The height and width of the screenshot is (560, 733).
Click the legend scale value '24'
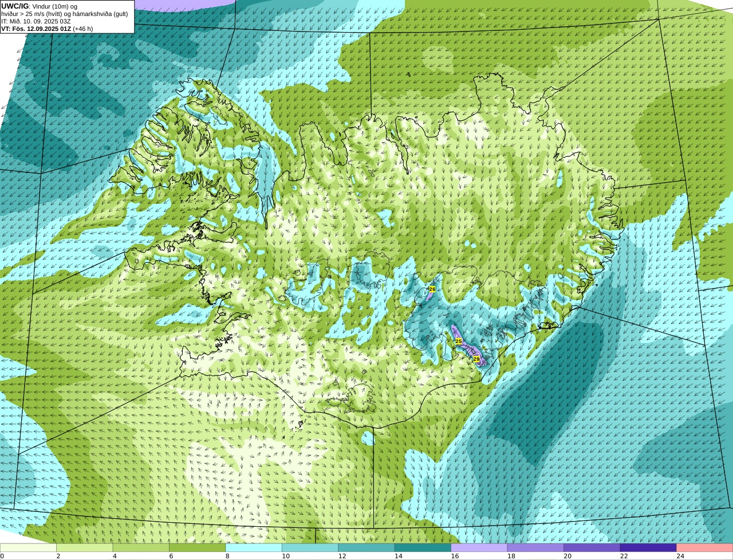coord(680,556)
